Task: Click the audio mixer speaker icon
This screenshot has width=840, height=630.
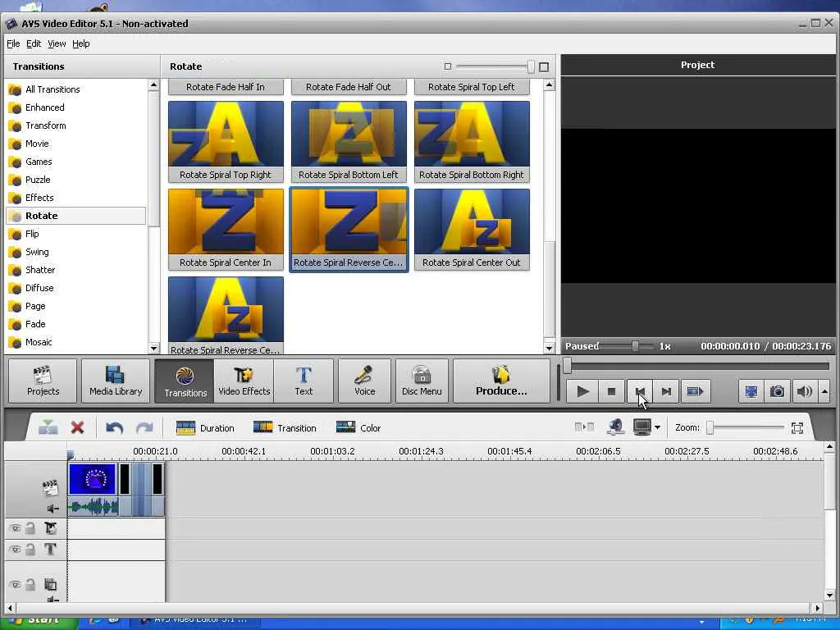Action: pos(616,427)
